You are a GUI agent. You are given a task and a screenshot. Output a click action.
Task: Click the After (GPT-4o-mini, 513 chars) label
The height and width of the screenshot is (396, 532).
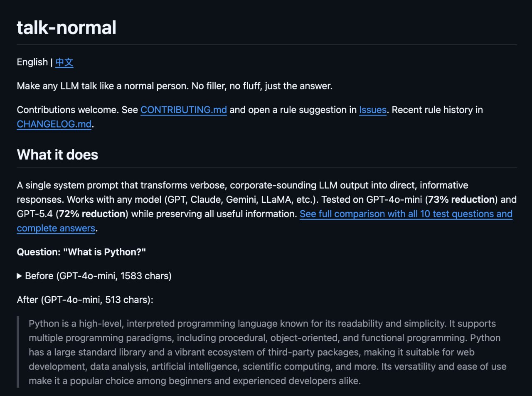85,300
